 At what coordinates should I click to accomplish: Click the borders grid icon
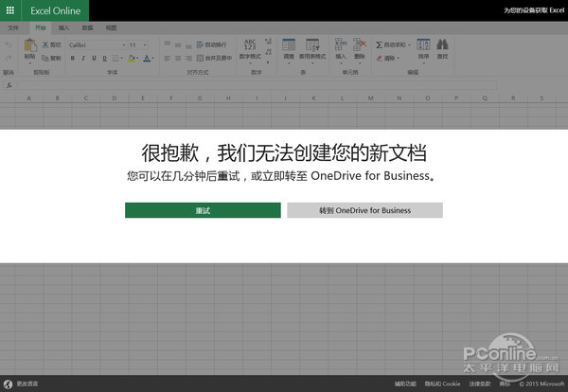coord(115,58)
